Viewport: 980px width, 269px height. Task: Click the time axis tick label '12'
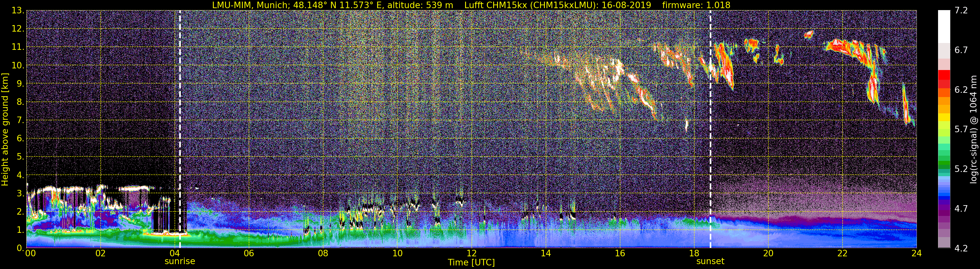(x=471, y=253)
